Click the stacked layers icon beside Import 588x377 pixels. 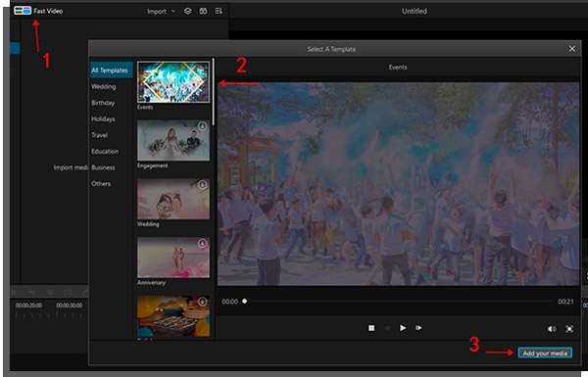(x=188, y=11)
